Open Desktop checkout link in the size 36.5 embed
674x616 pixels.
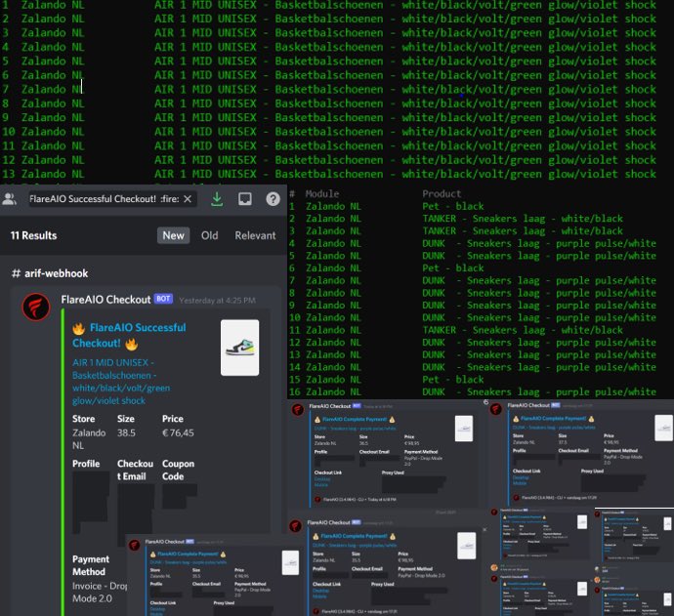pos(322,479)
